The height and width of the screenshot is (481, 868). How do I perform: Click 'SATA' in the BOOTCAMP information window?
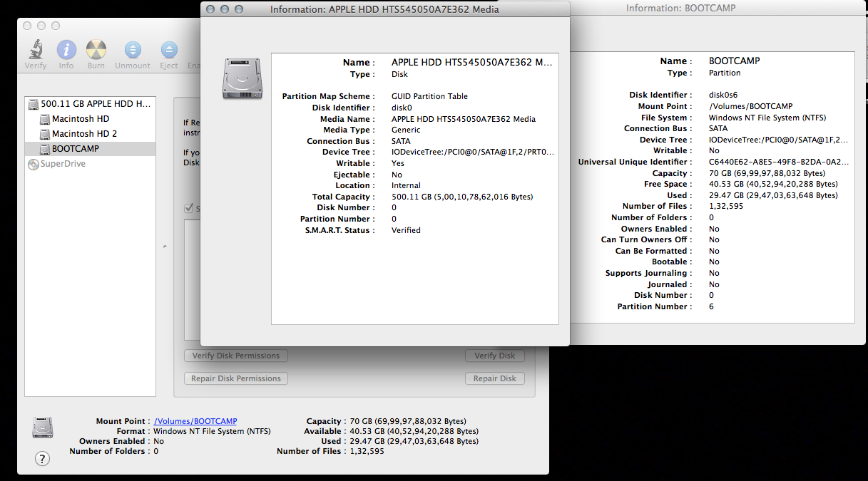point(718,128)
